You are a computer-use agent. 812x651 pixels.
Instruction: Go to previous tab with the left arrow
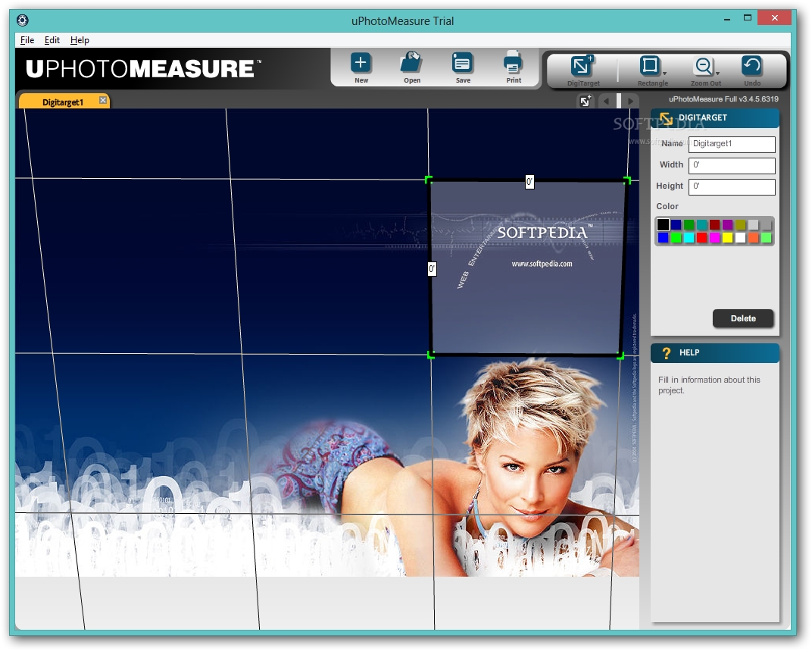click(x=607, y=101)
